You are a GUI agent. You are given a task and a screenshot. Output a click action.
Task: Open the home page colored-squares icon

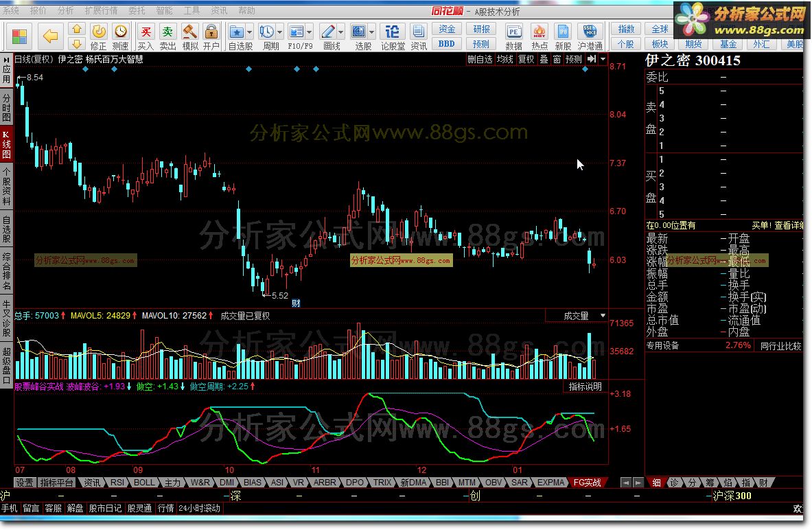click(19, 36)
